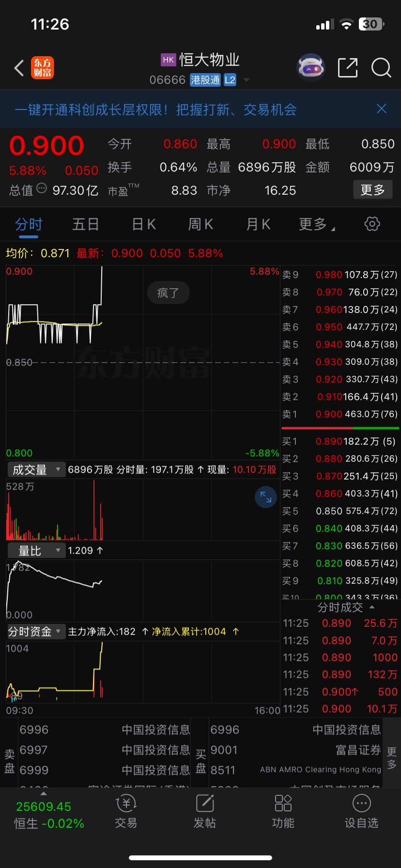Tap the 均价 0.871 label

(38, 253)
